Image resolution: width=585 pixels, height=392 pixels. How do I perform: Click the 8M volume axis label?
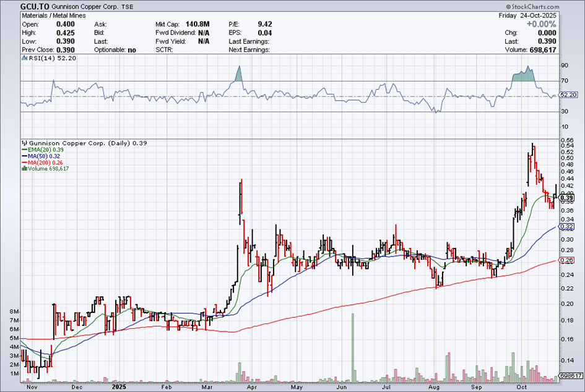point(14,312)
